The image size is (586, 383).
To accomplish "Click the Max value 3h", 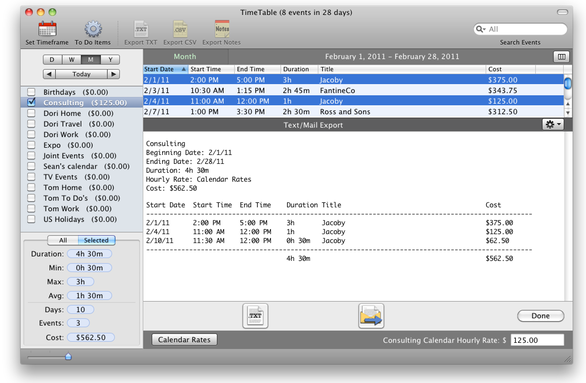I will [x=80, y=282].
